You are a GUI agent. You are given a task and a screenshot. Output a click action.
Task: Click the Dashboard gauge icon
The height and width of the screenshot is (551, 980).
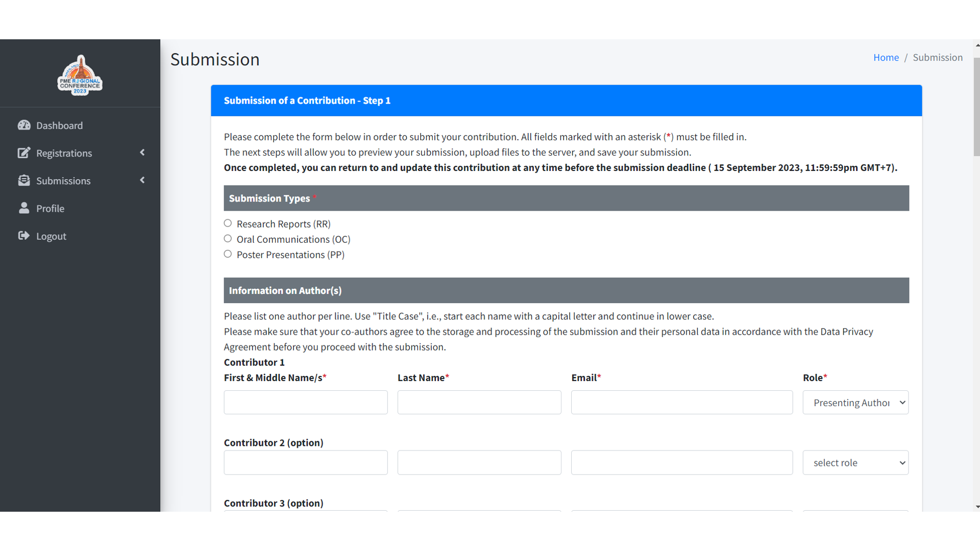click(x=24, y=125)
